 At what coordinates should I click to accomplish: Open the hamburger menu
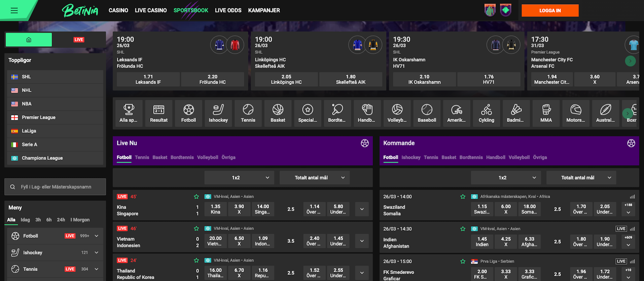click(x=14, y=10)
